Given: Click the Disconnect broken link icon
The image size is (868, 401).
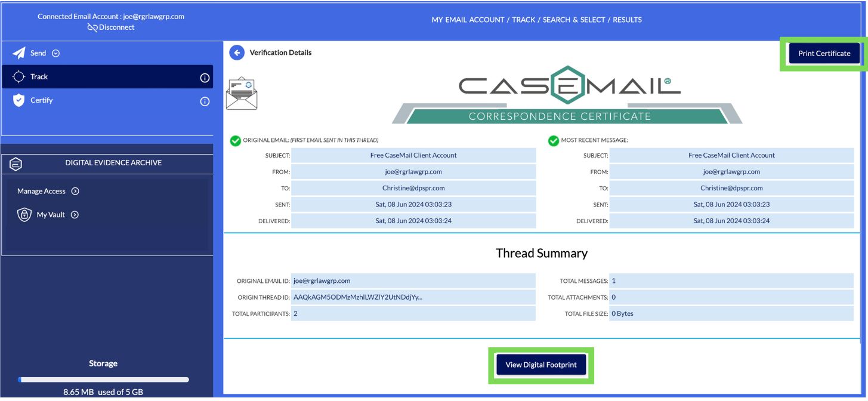Looking at the screenshot, I should tap(92, 27).
